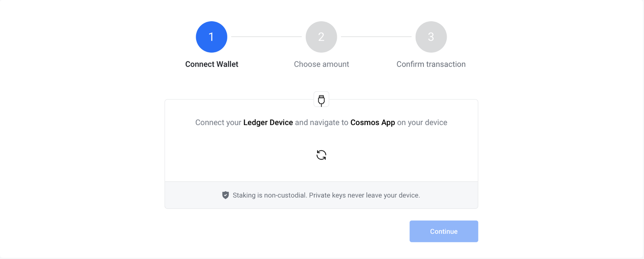644x259 pixels.
Task: Click the shield icon next to the security note
Action: 226,195
